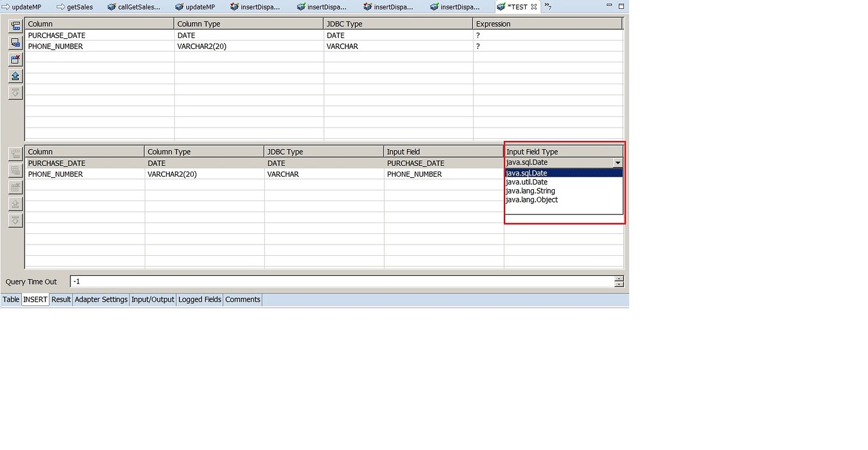This screenshot has height=450, width=868.
Task: Maximize the editor pane
Action: pos(621,6)
